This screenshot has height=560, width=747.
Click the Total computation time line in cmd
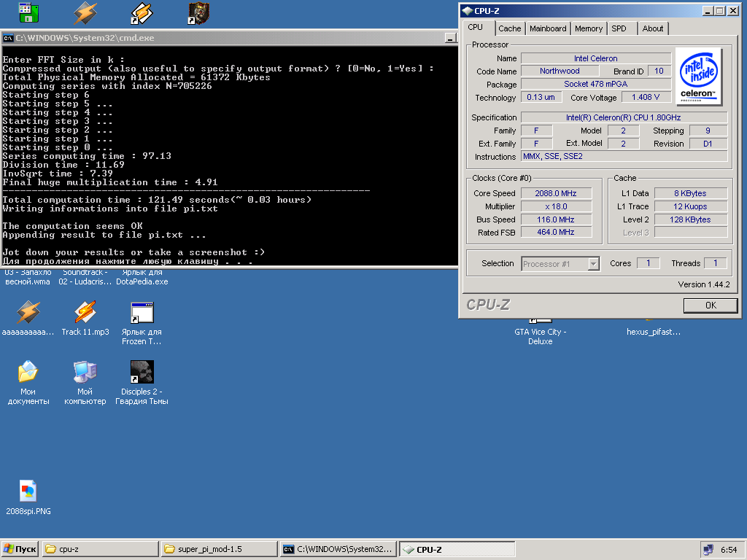(x=158, y=200)
